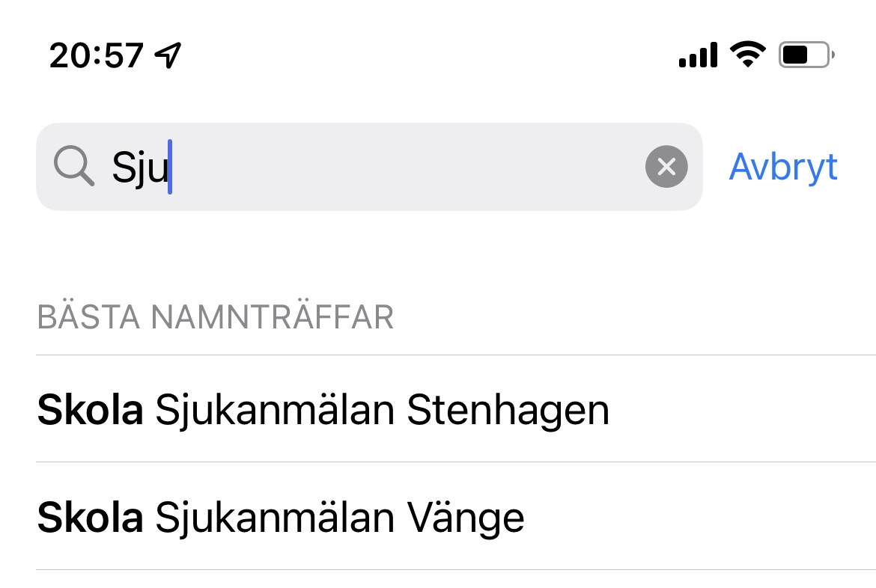Tap bold Skola in the Stenhagen row
Image resolution: width=876 pixels, height=588 pixels.
tap(90, 409)
